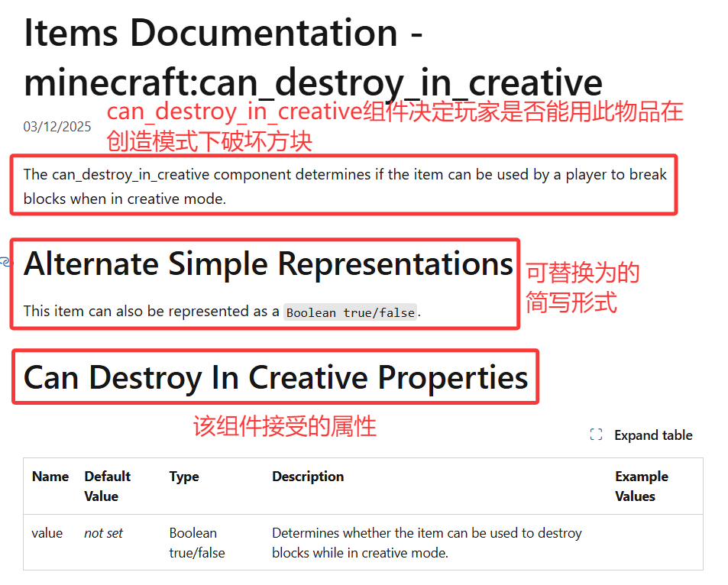Image resolution: width=728 pixels, height=585 pixels.
Task: Click the date 03/12/2025 text
Action: [57, 126]
